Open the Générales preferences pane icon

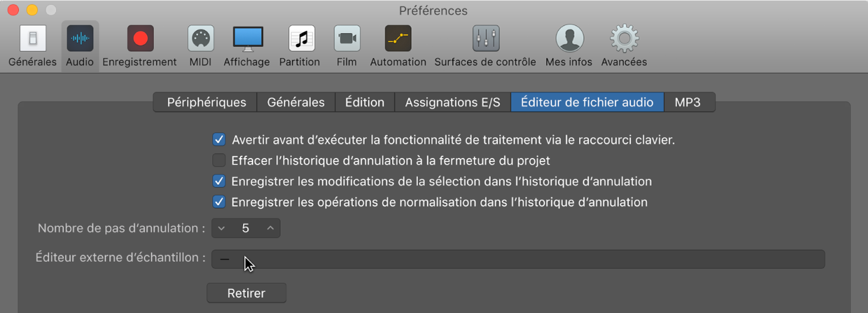click(33, 39)
